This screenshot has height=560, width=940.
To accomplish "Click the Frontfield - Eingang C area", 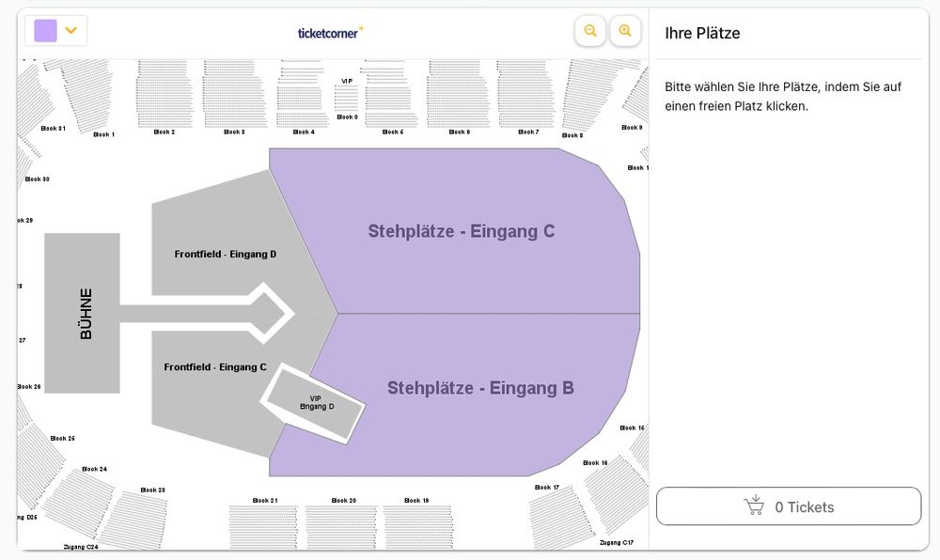I will [x=214, y=366].
